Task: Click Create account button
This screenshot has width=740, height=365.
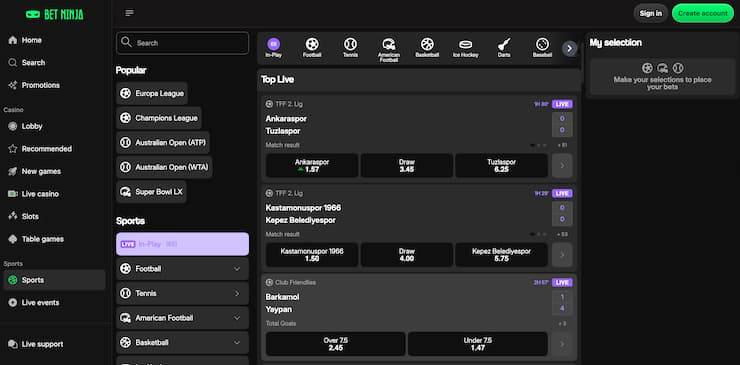Action: pos(703,13)
